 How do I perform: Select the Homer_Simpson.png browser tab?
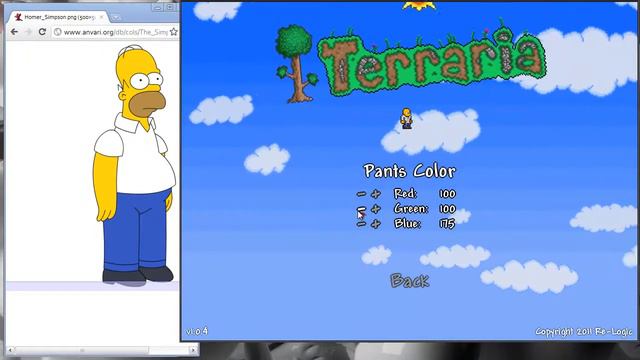pyautogui.click(x=57, y=17)
